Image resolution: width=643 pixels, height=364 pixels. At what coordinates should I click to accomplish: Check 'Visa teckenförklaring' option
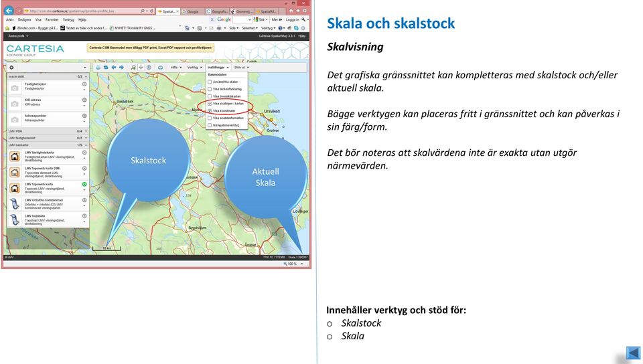(210, 89)
